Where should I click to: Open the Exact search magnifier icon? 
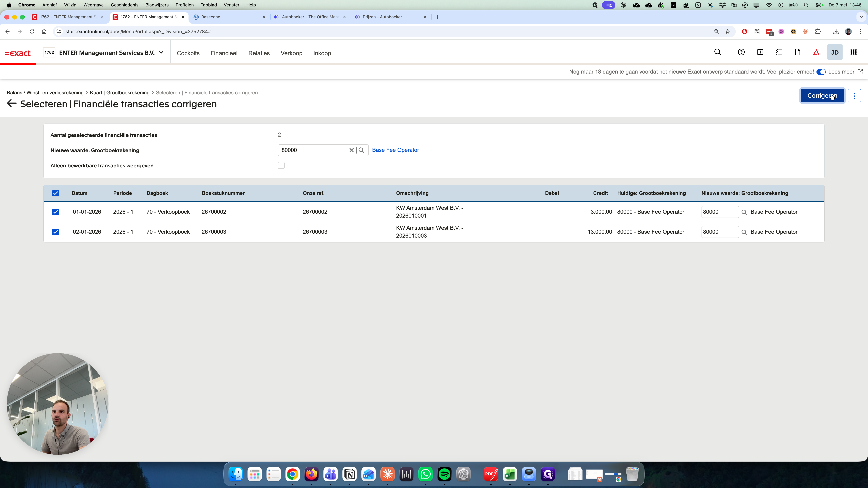pos(718,52)
